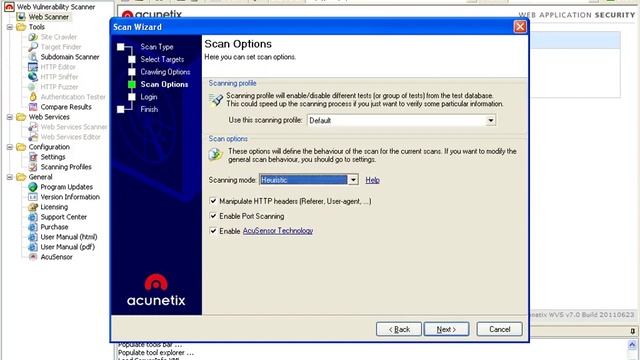
Task: Select the Authentication Tester icon
Action: 33,97
